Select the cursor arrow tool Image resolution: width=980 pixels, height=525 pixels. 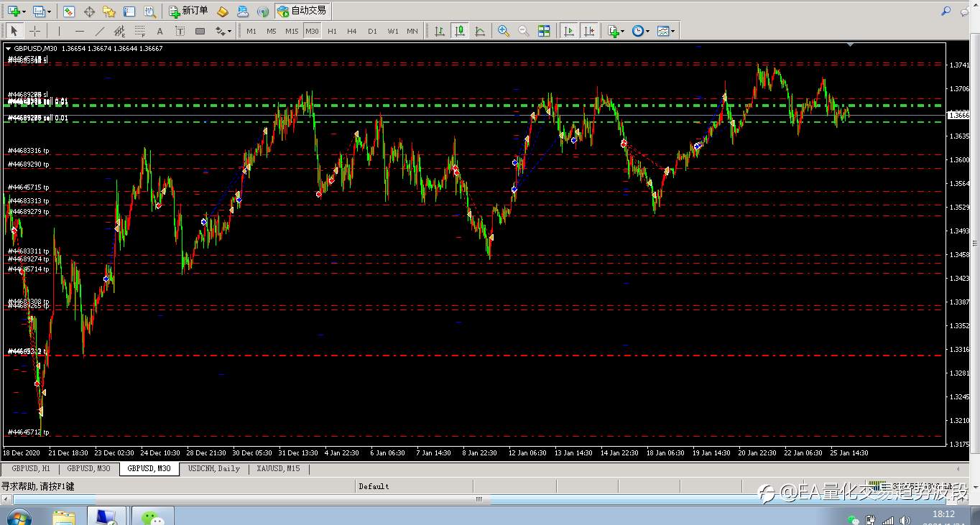click(14, 31)
